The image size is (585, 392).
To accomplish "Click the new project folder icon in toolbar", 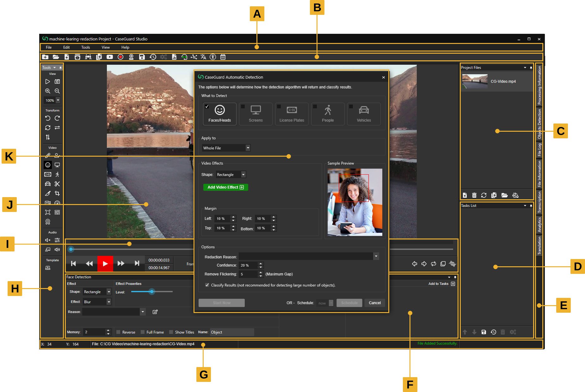I will 45,57.
